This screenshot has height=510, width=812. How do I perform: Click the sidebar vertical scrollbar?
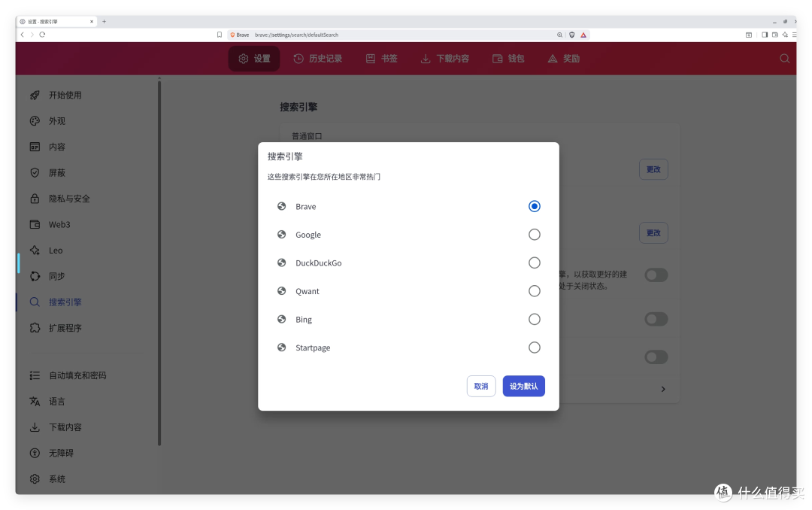pos(159,262)
